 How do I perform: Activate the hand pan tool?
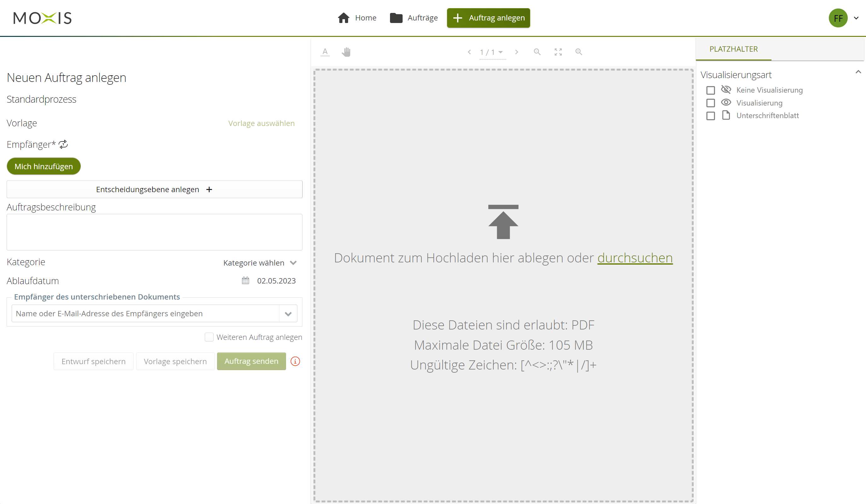(x=346, y=52)
